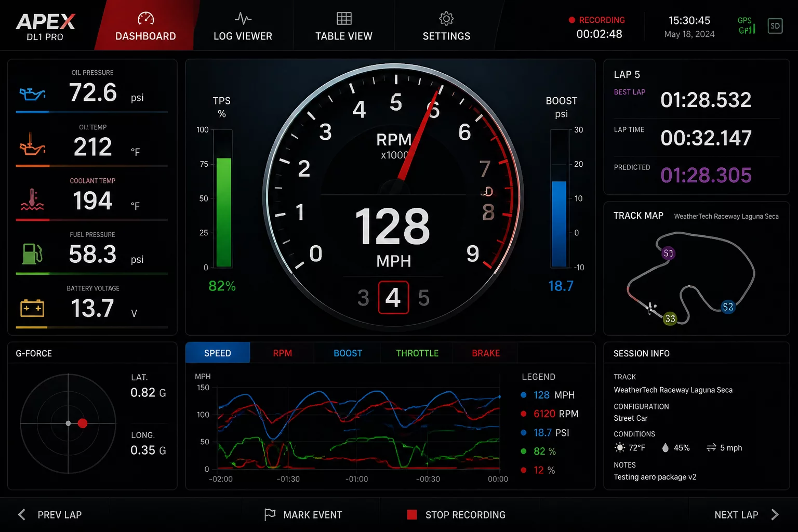Click the SD card status icon

coord(775,26)
